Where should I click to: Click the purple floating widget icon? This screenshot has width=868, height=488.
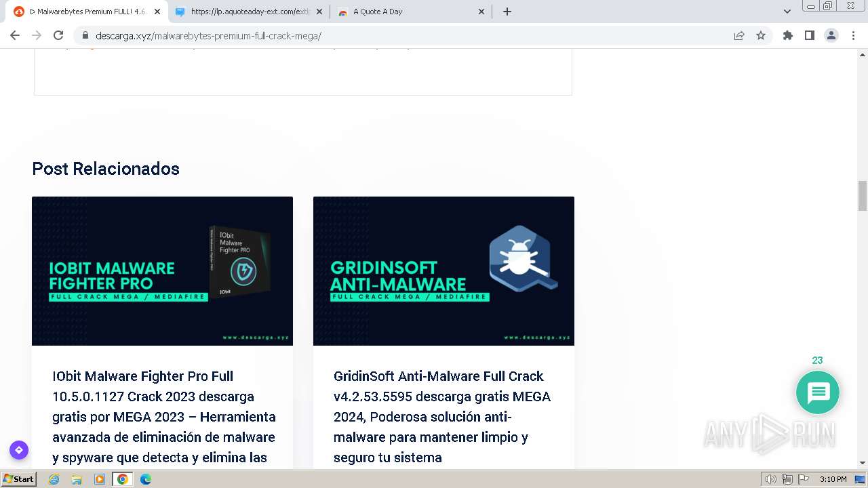click(19, 450)
